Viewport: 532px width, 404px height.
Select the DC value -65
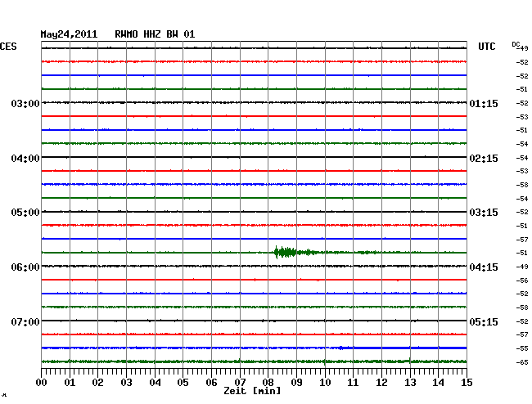coord(522,362)
